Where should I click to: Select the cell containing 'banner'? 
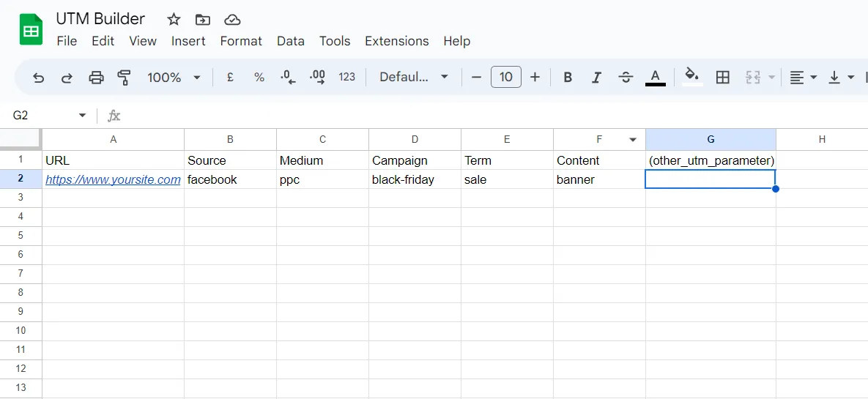(599, 179)
